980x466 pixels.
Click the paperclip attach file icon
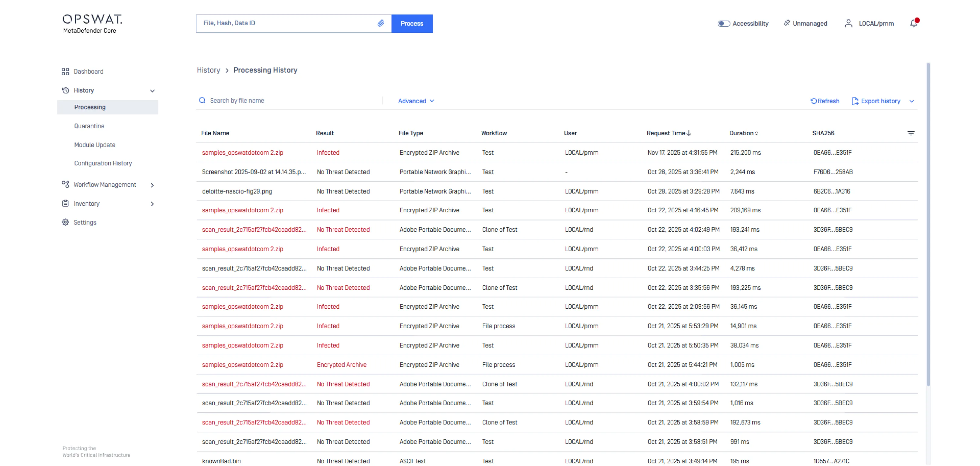[x=380, y=23]
